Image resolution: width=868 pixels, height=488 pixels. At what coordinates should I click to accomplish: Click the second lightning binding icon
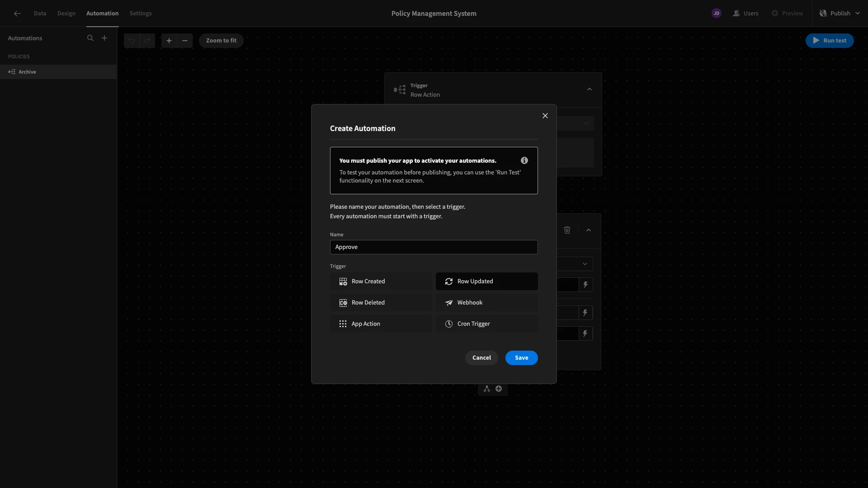point(585,313)
